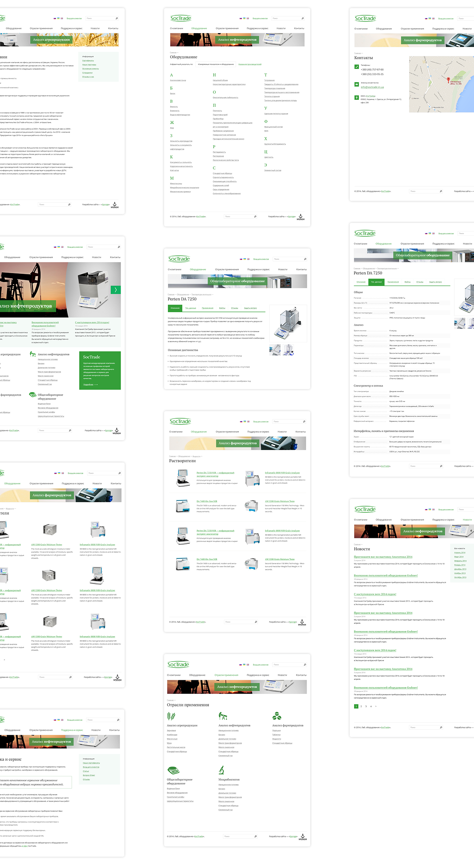Image resolution: width=474 pixels, height=868 pixels.
Task: Open the Оборудование nav item on the Оборудование page
Action: [199, 28]
